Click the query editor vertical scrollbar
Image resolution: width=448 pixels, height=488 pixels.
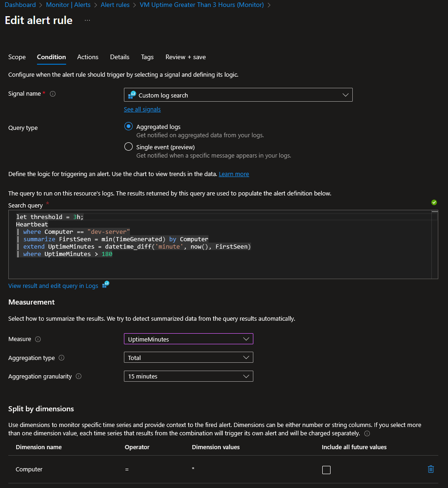point(435,244)
